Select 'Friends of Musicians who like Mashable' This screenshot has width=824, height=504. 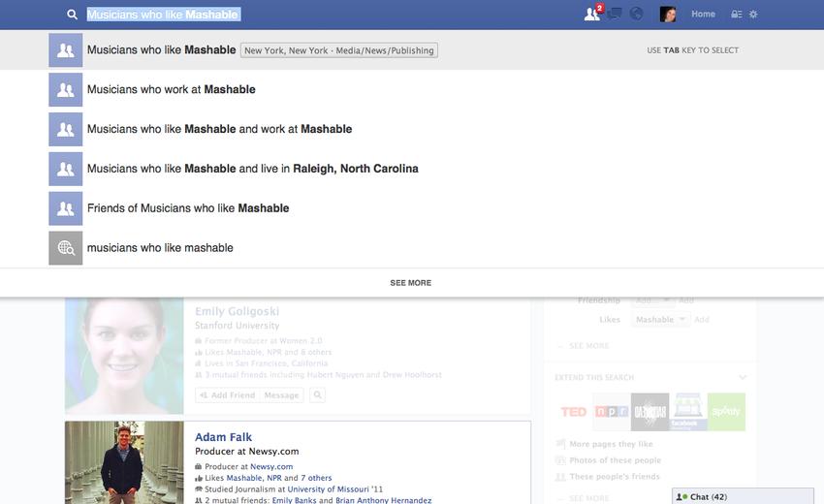click(x=188, y=208)
